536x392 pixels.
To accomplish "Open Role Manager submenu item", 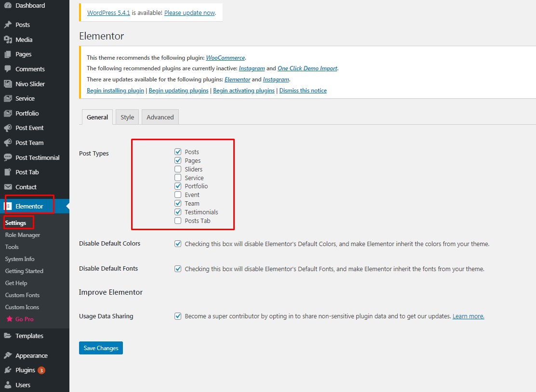I will click(23, 235).
